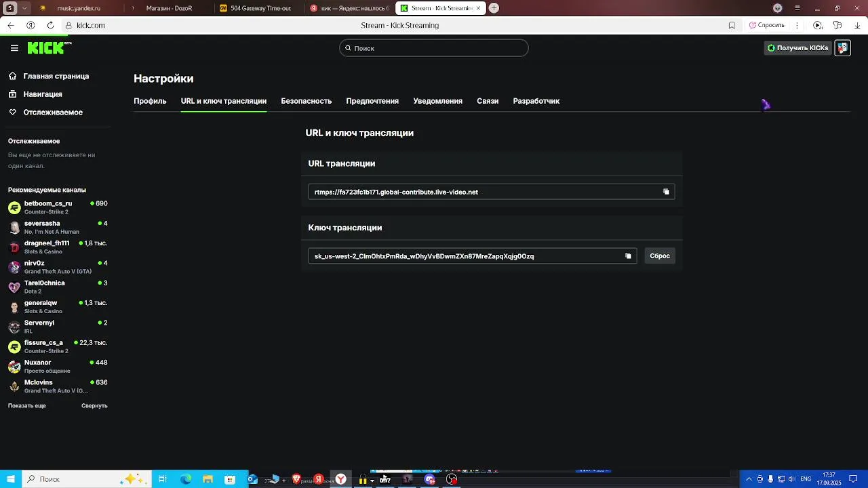Open generalqw recommended channel
Viewport: 868px width, 488px height.
coord(58,306)
